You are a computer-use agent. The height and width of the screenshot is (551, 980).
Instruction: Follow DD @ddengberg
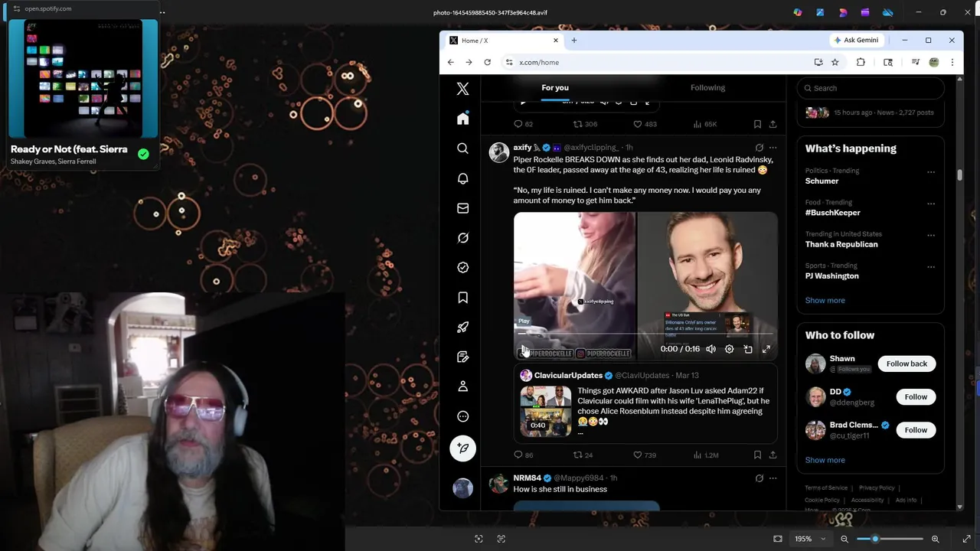pos(916,396)
